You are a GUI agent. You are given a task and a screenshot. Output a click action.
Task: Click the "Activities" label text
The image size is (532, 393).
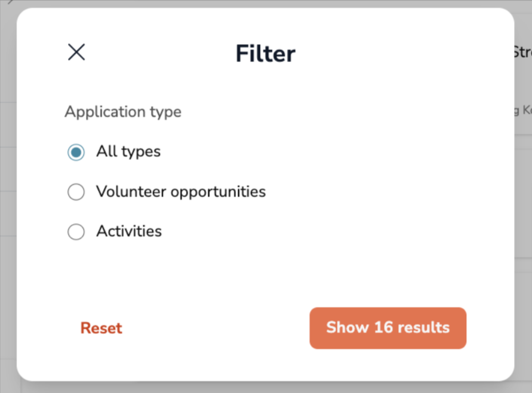coord(129,231)
